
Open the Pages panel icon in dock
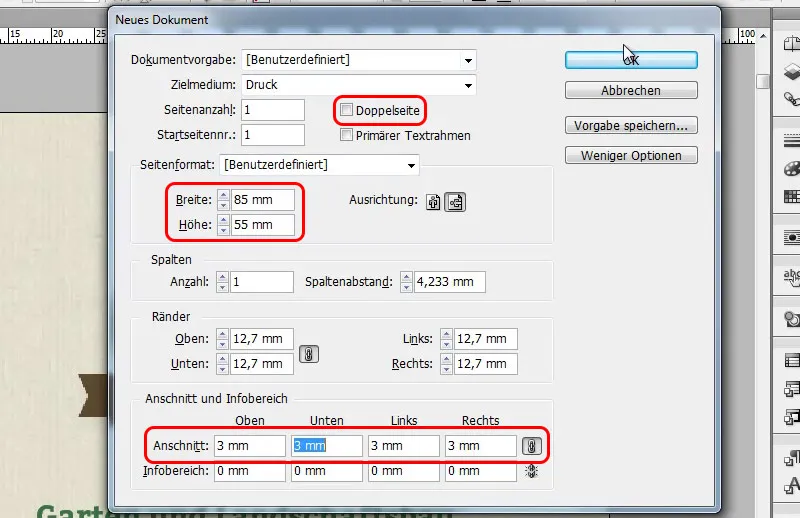pos(791,44)
